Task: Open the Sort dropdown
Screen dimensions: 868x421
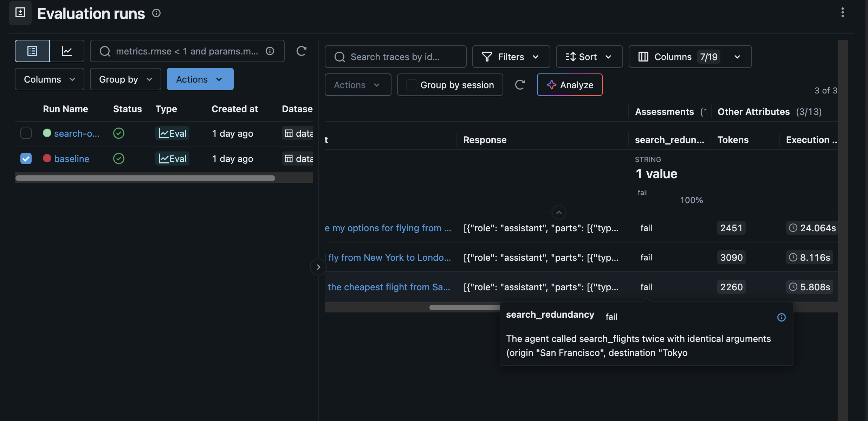Action: pyautogui.click(x=589, y=57)
